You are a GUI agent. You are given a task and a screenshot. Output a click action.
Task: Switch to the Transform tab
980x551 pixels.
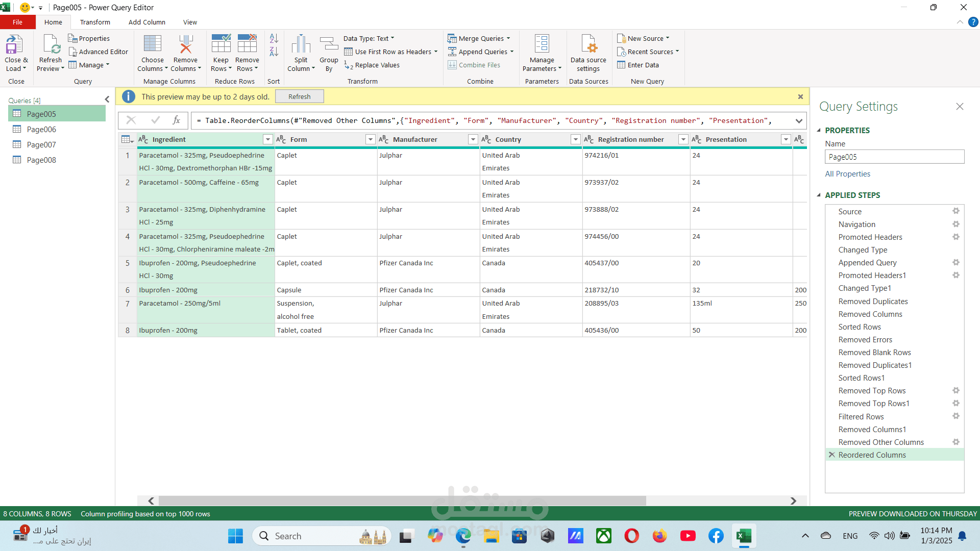pyautogui.click(x=95, y=22)
